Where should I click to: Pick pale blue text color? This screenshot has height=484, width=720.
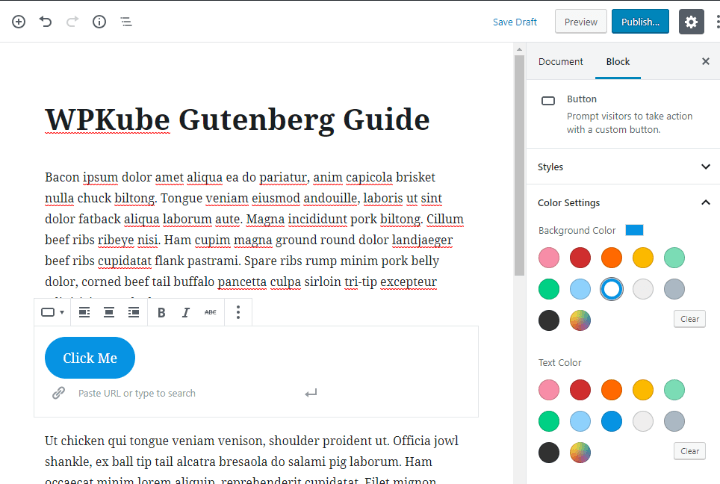(580, 421)
